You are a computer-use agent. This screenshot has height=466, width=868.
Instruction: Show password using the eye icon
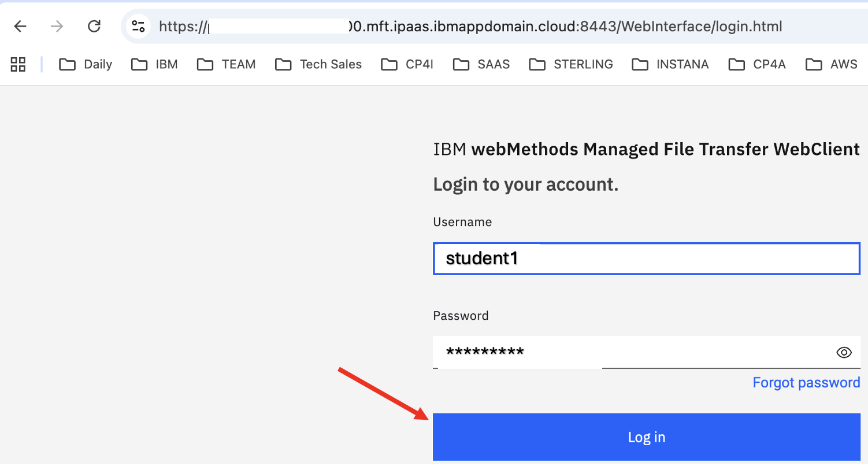(x=844, y=352)
